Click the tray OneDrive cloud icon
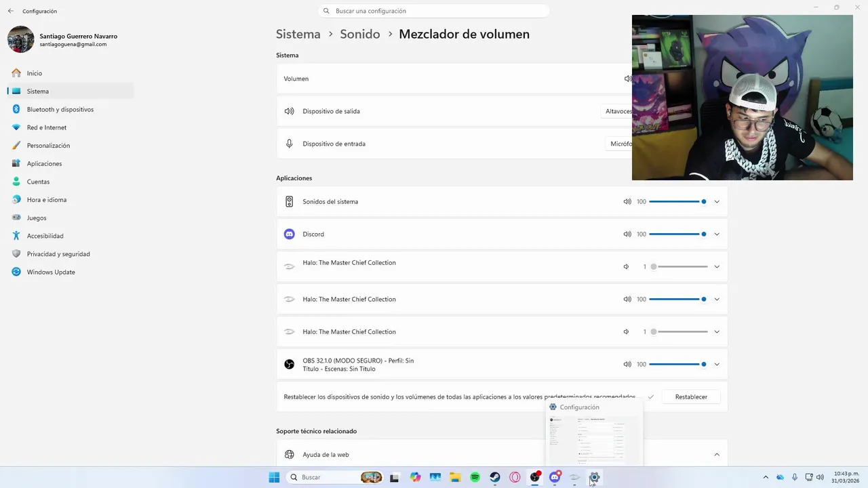Screen dimensions: 868x488 781,477
